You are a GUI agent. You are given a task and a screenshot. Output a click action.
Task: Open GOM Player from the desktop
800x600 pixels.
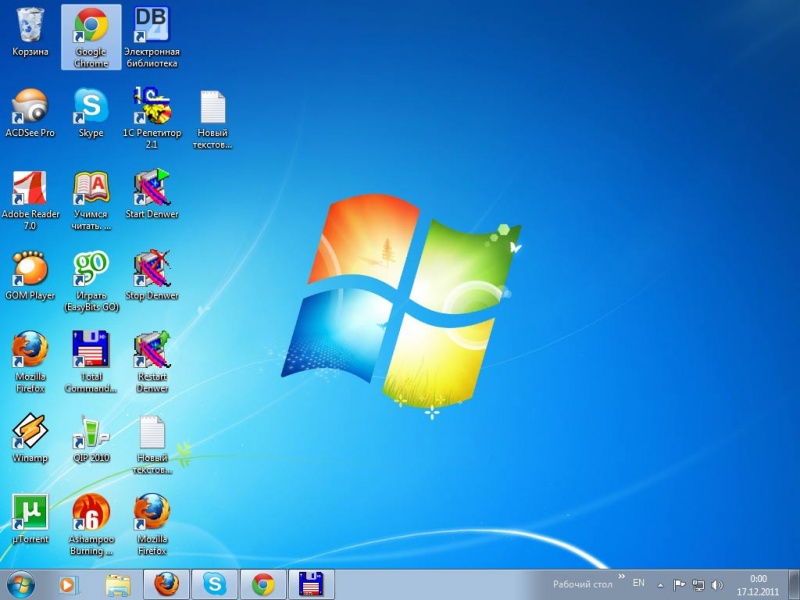pyautogui.click(x=30, y=269)
